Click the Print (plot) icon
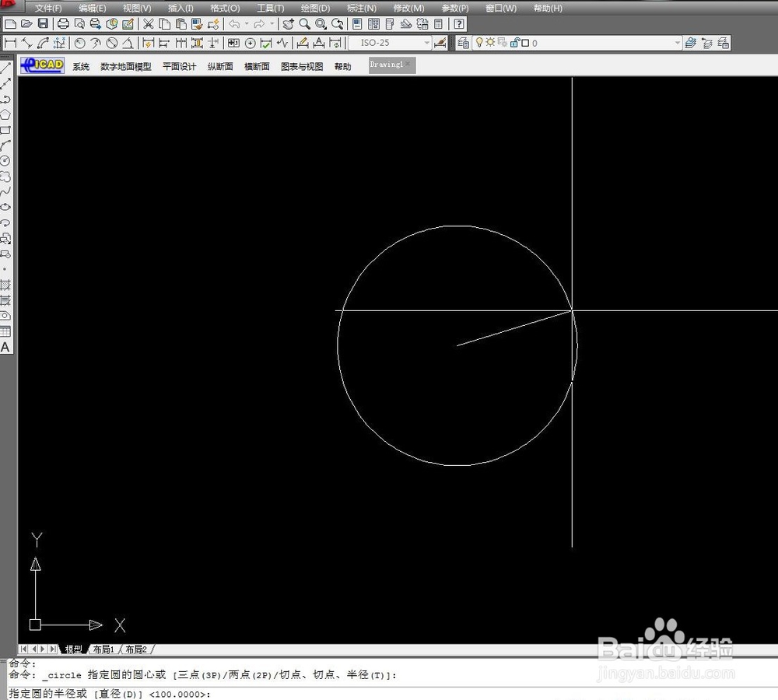Image resolution: width=778 pixels, height=700 pixels. (63, 24)
